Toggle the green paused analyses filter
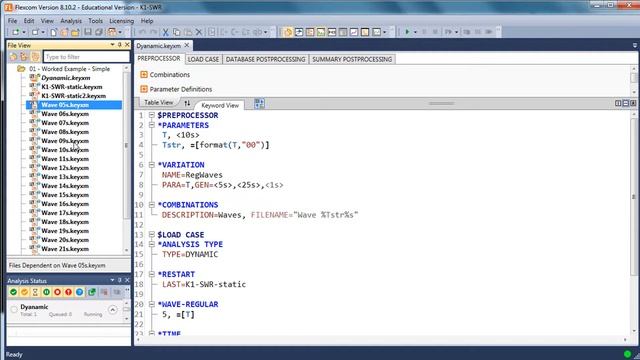Image resolution: width=640 pixels, height=360 pixels. 47,292
